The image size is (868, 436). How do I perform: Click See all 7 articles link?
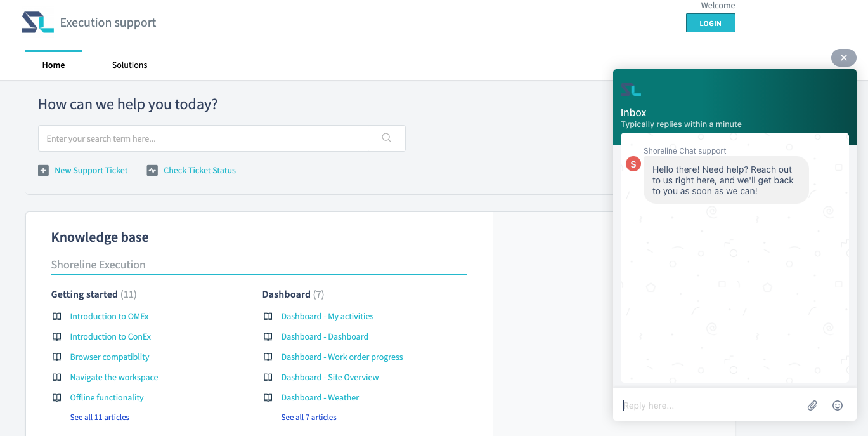click(309, 417)
